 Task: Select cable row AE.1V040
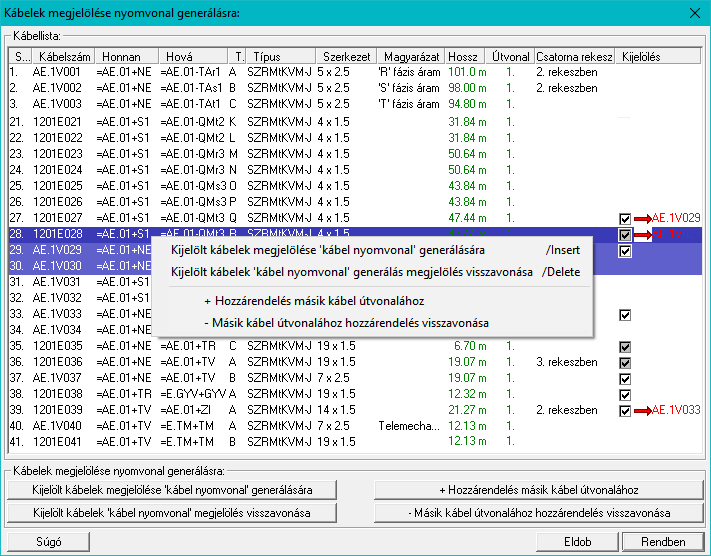coord(356,426)
